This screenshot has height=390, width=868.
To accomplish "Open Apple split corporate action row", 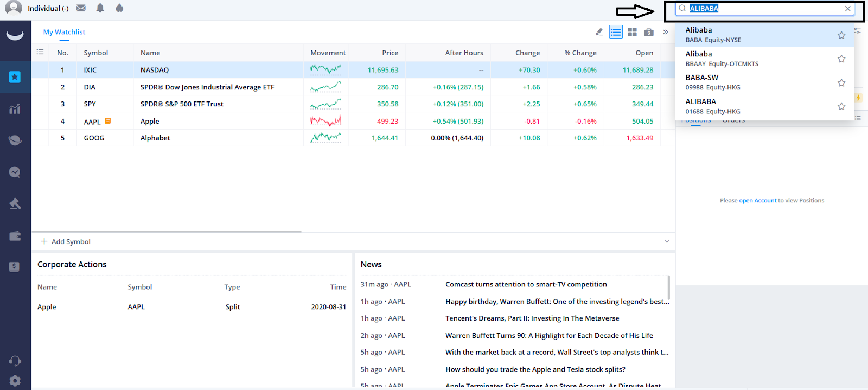I will (192, 306).
